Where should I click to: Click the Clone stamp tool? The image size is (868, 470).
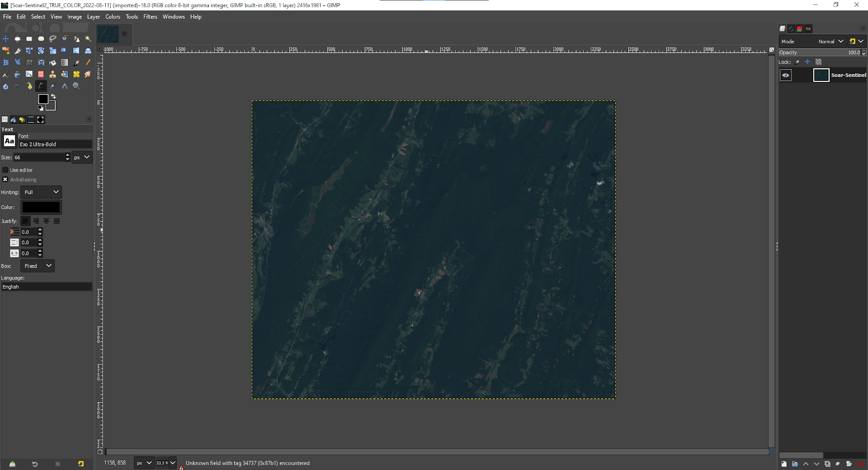pos(53,74)
